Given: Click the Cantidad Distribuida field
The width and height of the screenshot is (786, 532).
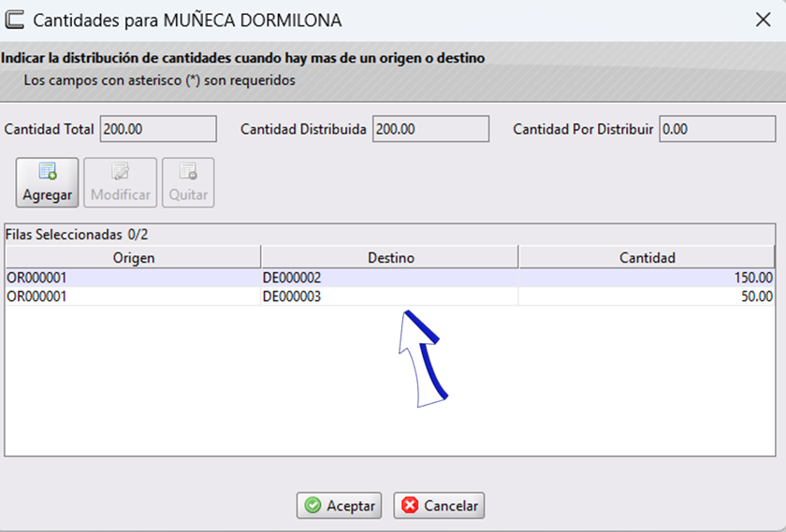Looking at the screenshot, I should (430, 129).
